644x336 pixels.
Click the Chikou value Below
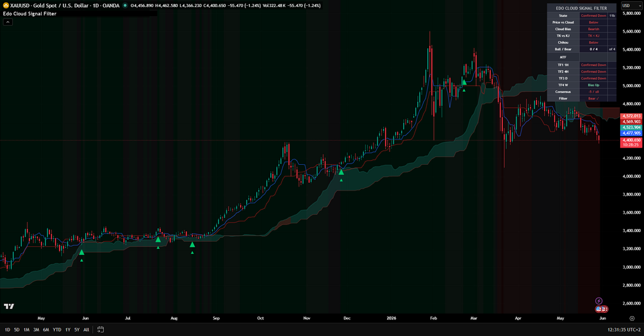593,42
